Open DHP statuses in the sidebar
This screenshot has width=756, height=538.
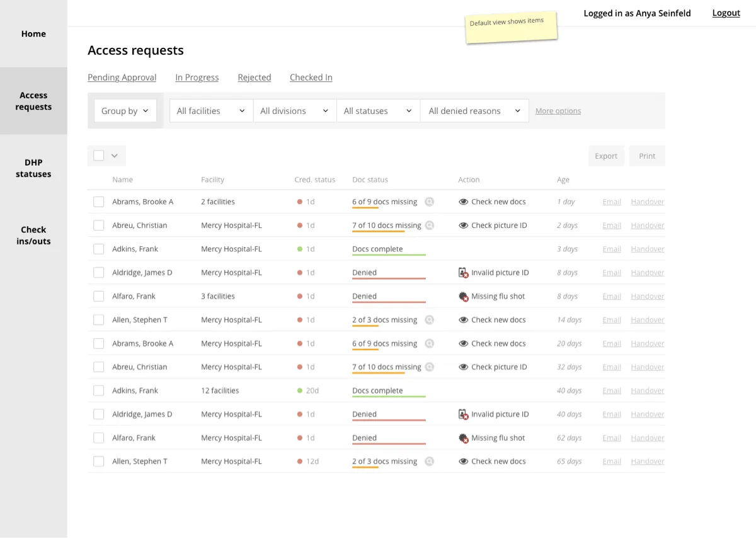(x=33, y=168)
